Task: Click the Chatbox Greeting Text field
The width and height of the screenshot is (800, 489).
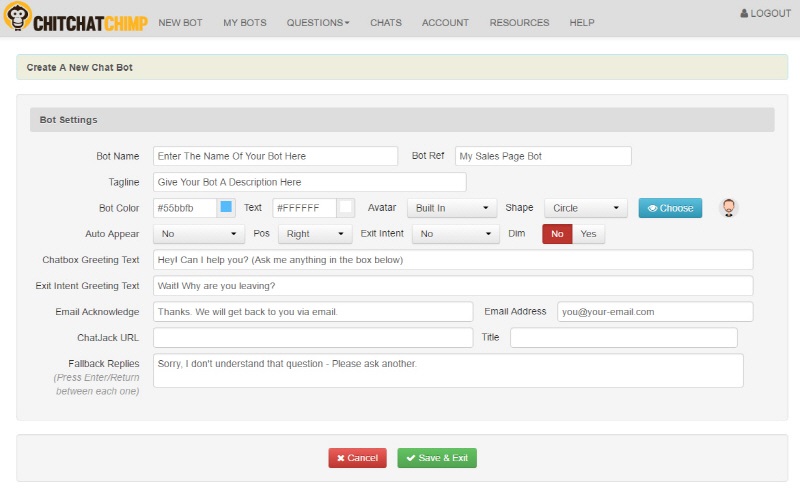Action: [x=453, y=260]
